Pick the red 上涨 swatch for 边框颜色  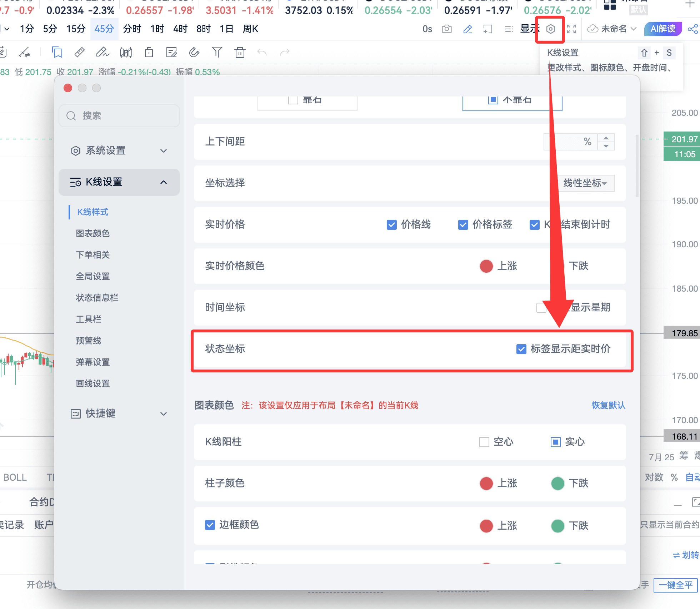(486, 526)
